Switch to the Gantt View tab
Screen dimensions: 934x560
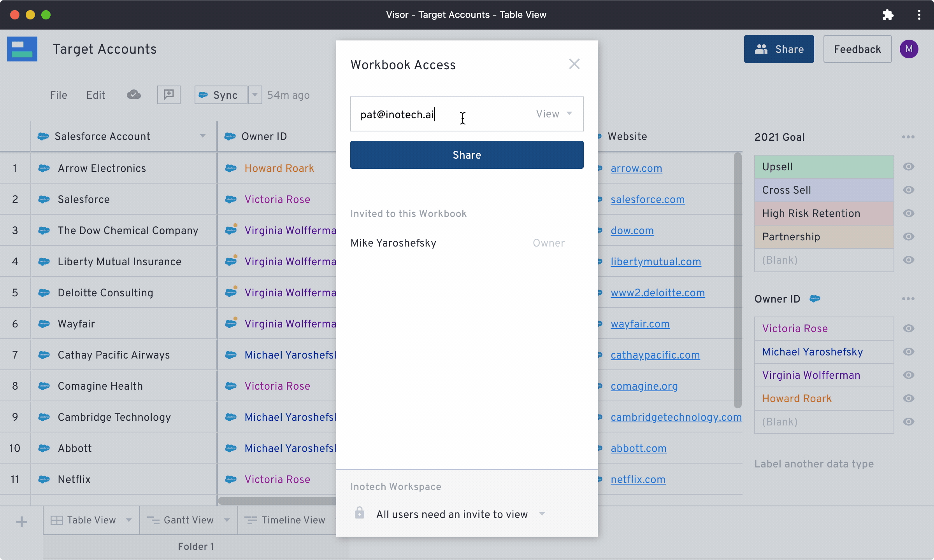pyautogui.click(x=188, y=520)
